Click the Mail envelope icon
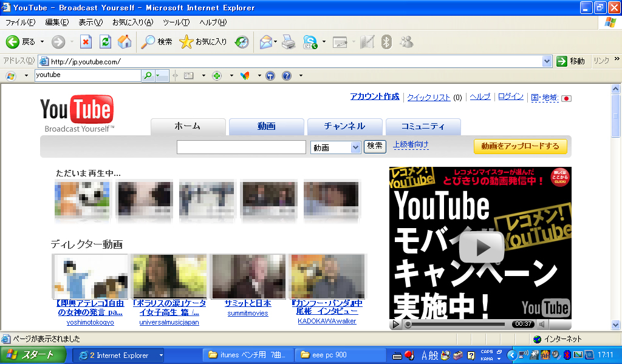The height and width of the screenshot is (364, 622). click(x=265, y=42)
